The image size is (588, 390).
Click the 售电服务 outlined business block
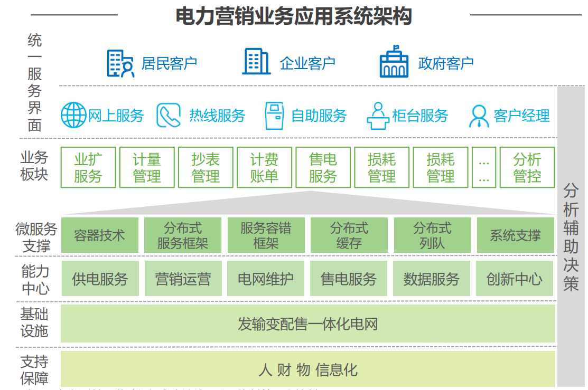point(323,167)
